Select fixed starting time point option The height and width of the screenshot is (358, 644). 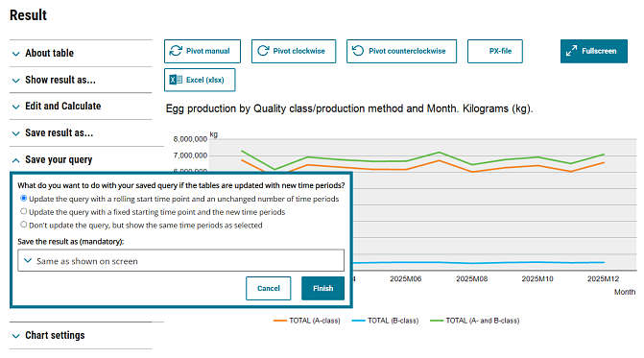24,211
